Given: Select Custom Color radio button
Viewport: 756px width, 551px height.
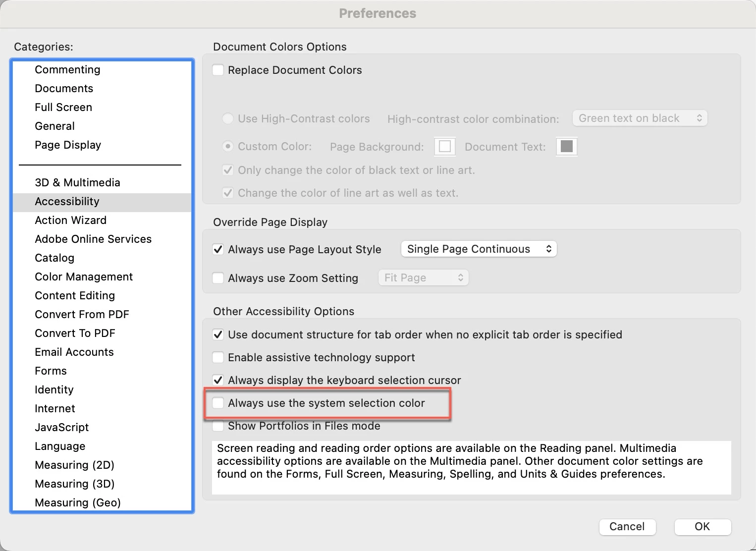Looking at the screenshot, I should (x=228, y=146).
